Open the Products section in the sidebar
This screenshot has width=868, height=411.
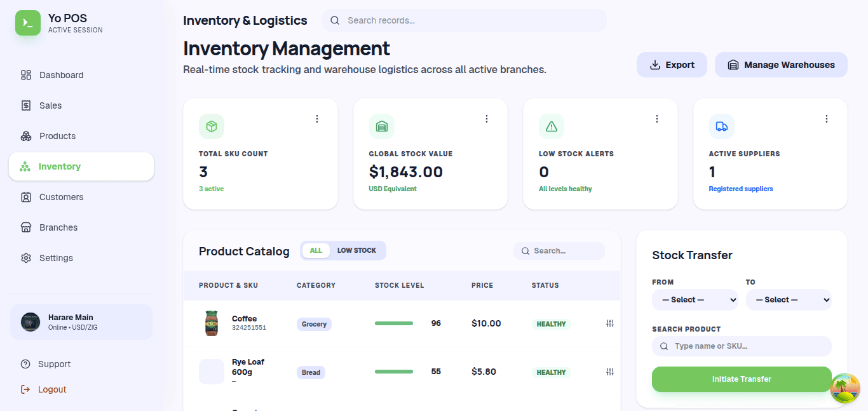coord(81,136)
